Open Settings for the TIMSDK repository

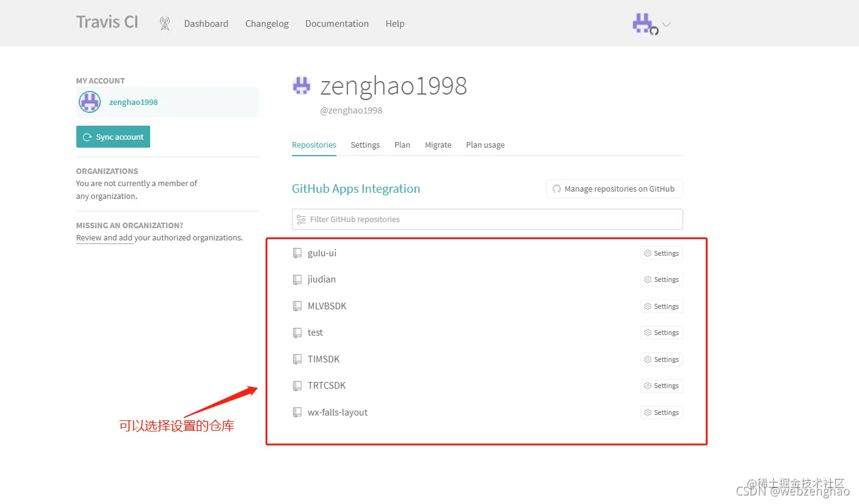pos(662,359)
